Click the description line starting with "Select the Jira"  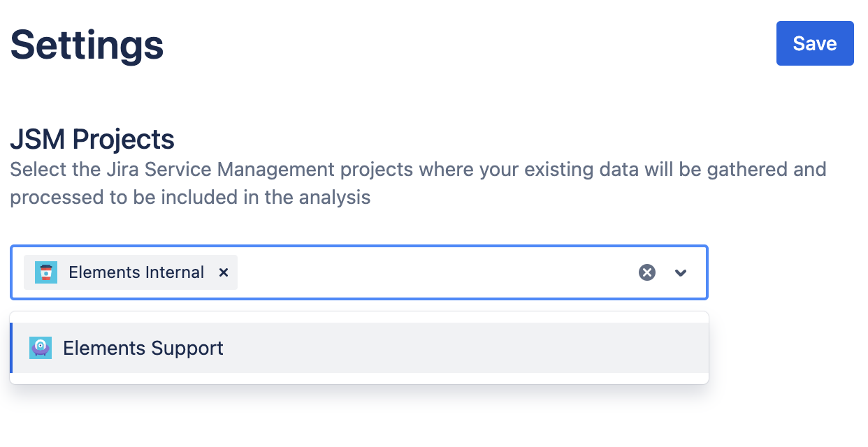tap(418, 169)
